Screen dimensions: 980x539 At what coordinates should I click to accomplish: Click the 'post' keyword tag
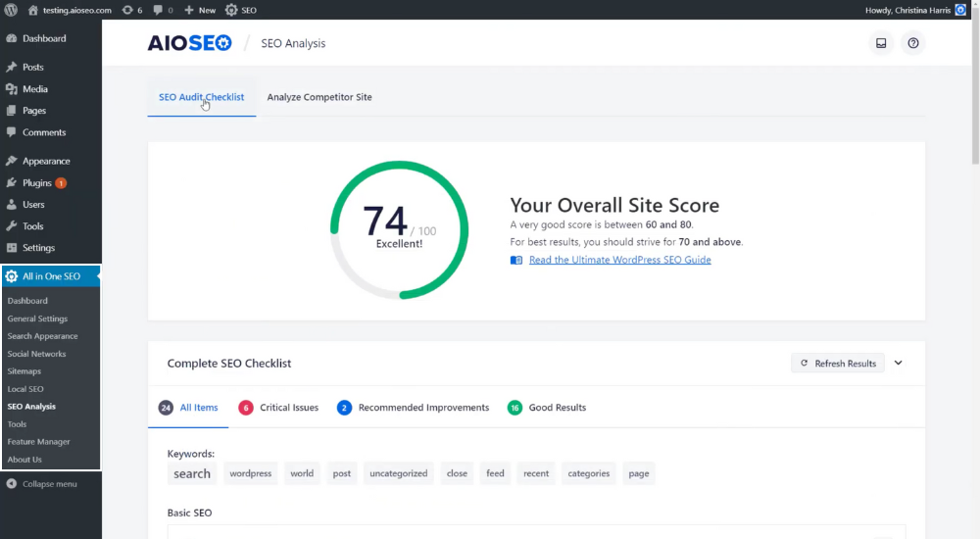click(x=342, y=473)
